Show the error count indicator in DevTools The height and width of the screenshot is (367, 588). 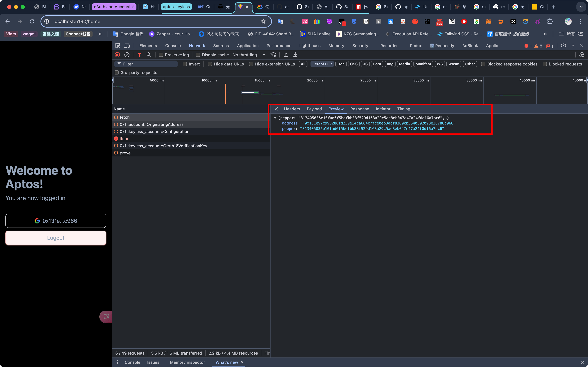coord(528,46)
